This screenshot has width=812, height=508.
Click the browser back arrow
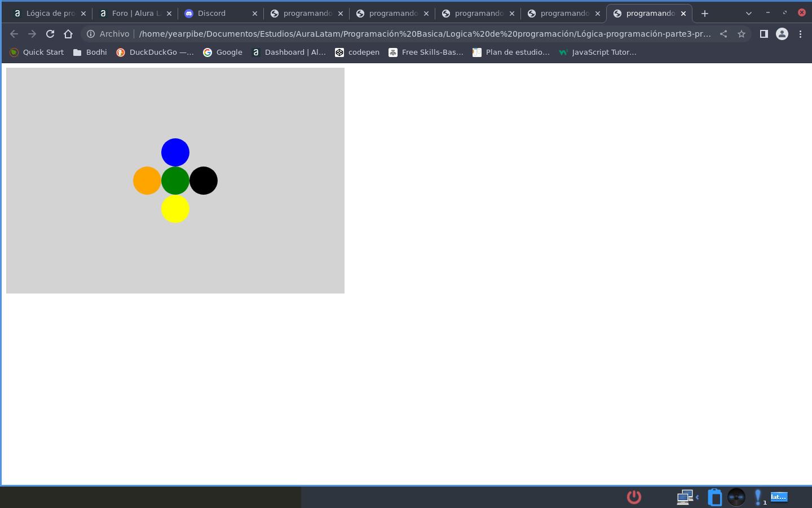(14, 34)
